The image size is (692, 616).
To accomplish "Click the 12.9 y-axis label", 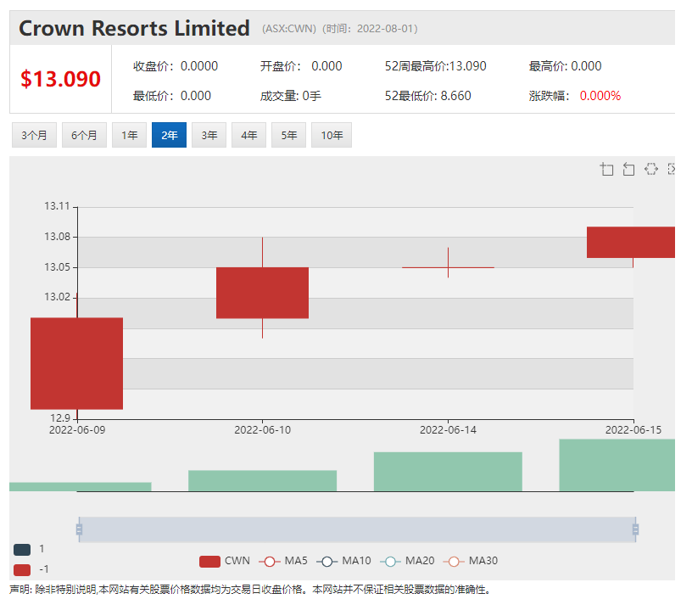I will pos(60,417).
